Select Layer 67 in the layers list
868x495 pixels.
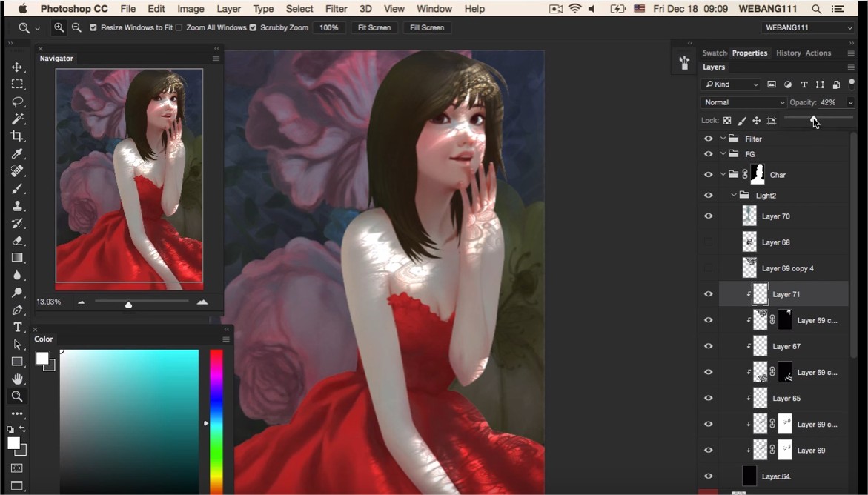click(x=786, y=346)
